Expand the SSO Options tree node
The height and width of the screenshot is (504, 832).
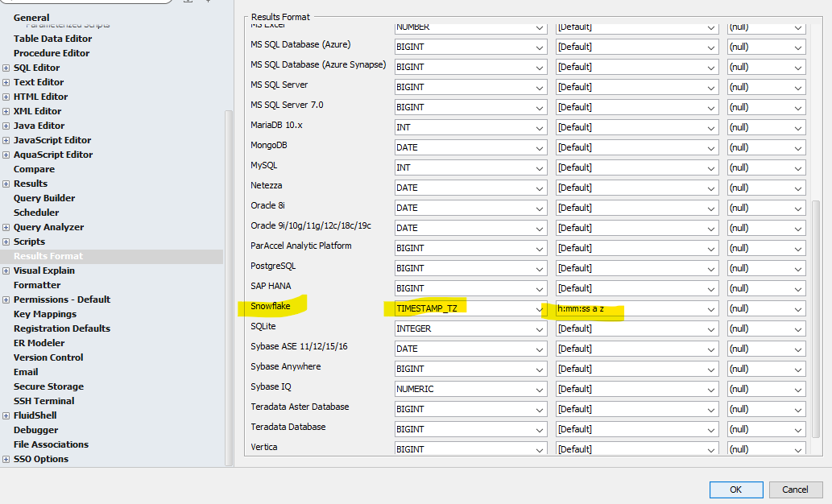[6, 459]
